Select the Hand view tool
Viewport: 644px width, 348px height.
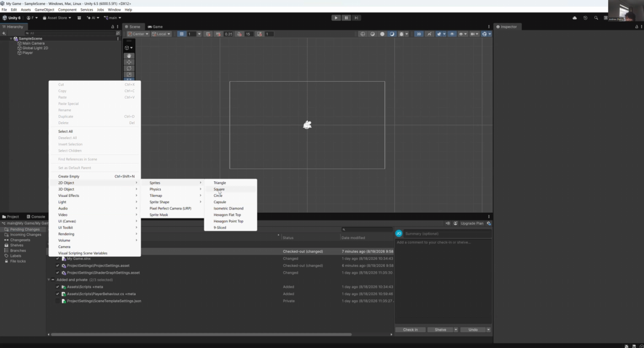pos(129,55)
